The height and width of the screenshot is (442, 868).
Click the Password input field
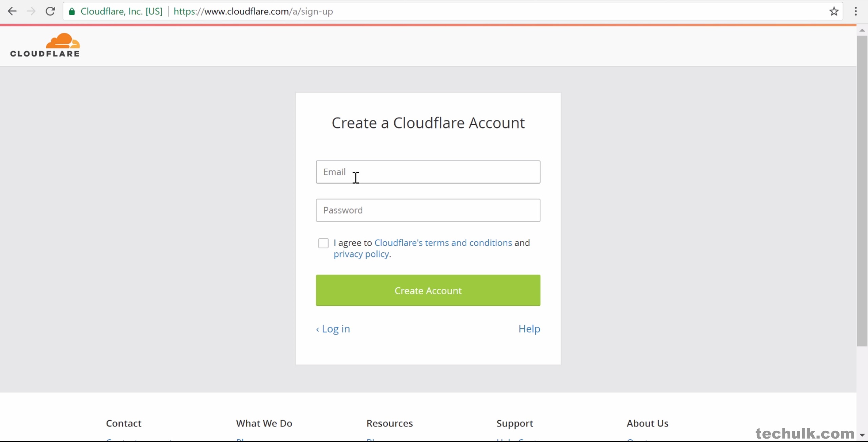(x=428, y=210)
